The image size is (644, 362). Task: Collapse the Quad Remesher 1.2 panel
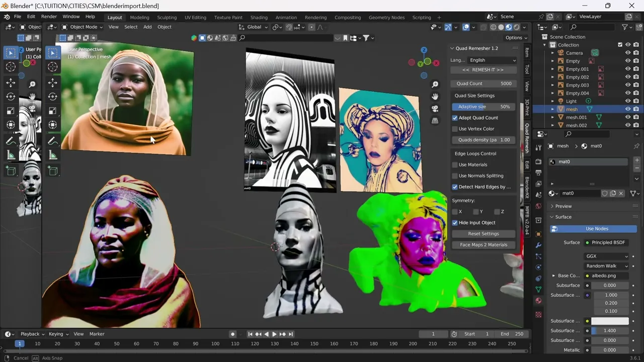(x=452, y=48)
